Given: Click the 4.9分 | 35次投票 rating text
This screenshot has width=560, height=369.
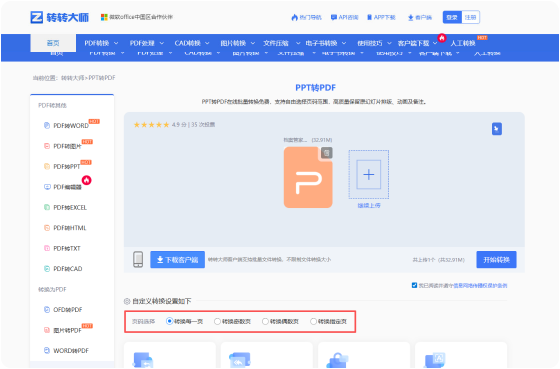Looking at the screenshot, I should tap(193, 125).
